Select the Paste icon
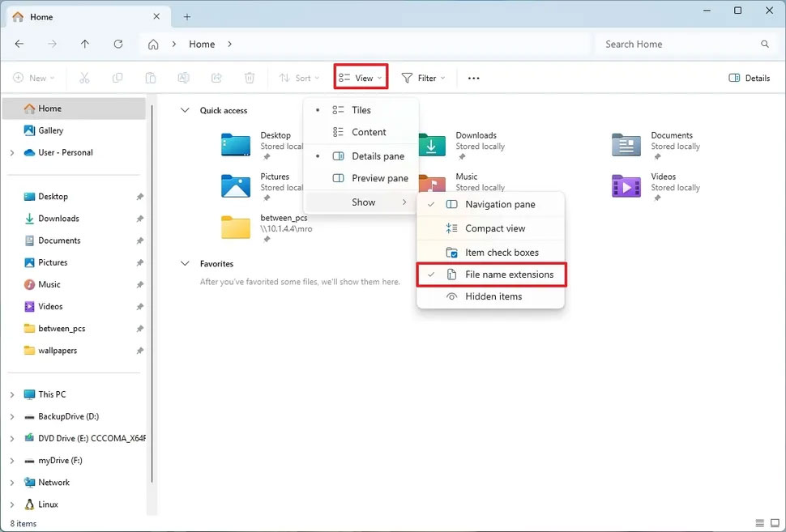The height and width of the screenshot is (532, 786). click(151, 77)
